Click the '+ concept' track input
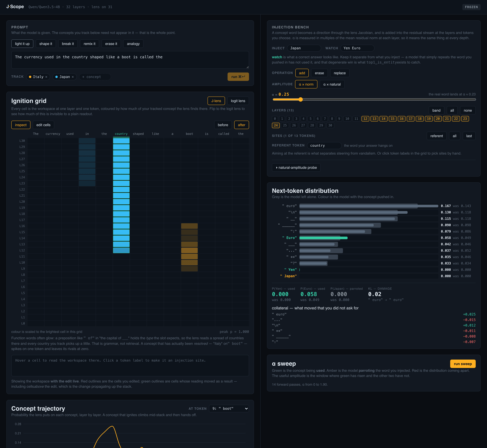 click(95, 77)
